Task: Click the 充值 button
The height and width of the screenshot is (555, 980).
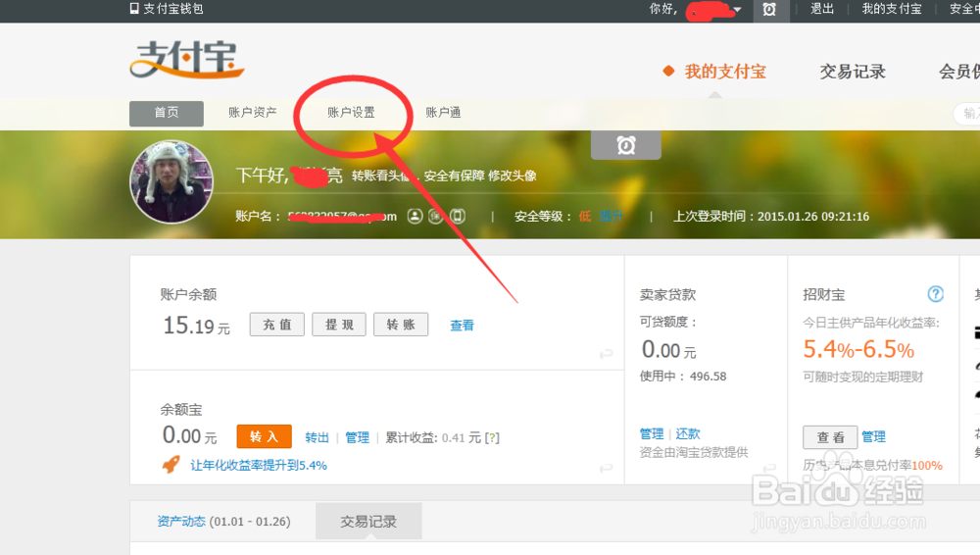Action: 277,325
